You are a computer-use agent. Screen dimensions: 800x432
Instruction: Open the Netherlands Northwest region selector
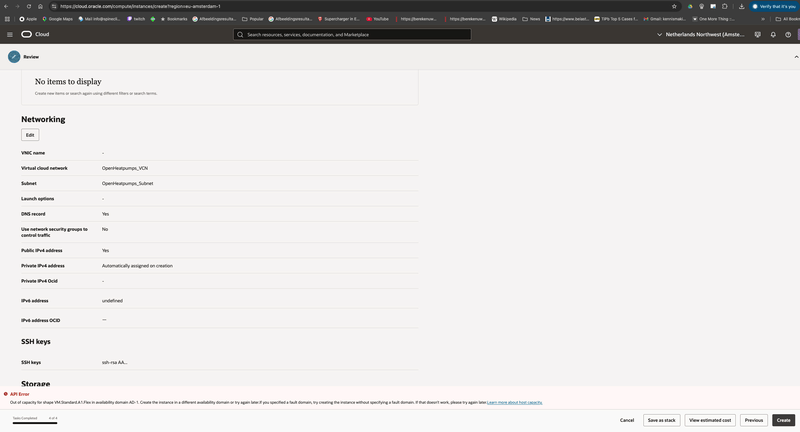(701, 34)
